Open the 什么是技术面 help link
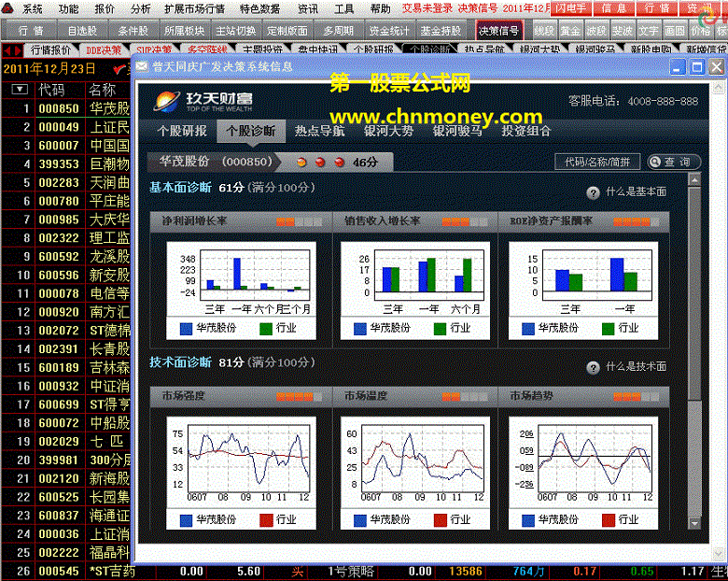 [x=636, y=367]
